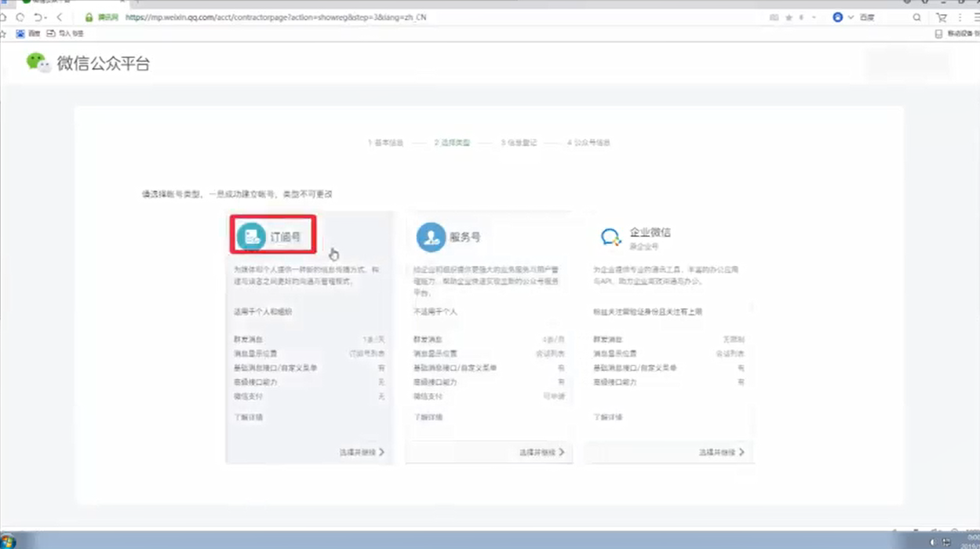The image size is (980, 549).
Task: Click the 服务号 service account icon
Action: [x=431, y=236]
